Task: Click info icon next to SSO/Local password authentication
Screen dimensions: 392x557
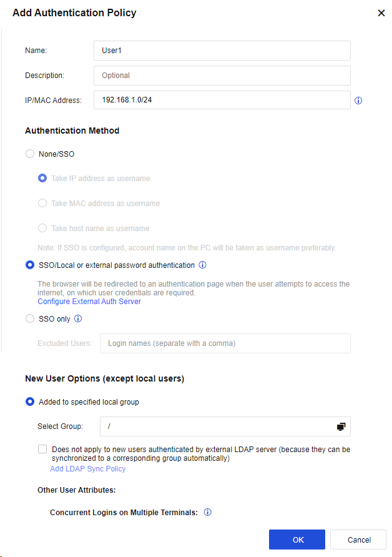Action: coord(202,265)
